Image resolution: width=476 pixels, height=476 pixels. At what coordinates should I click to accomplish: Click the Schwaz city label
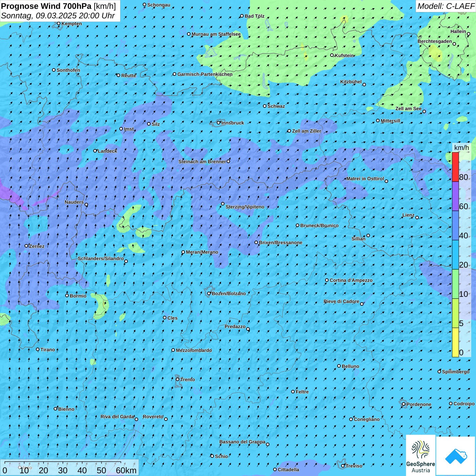point(276,106)
